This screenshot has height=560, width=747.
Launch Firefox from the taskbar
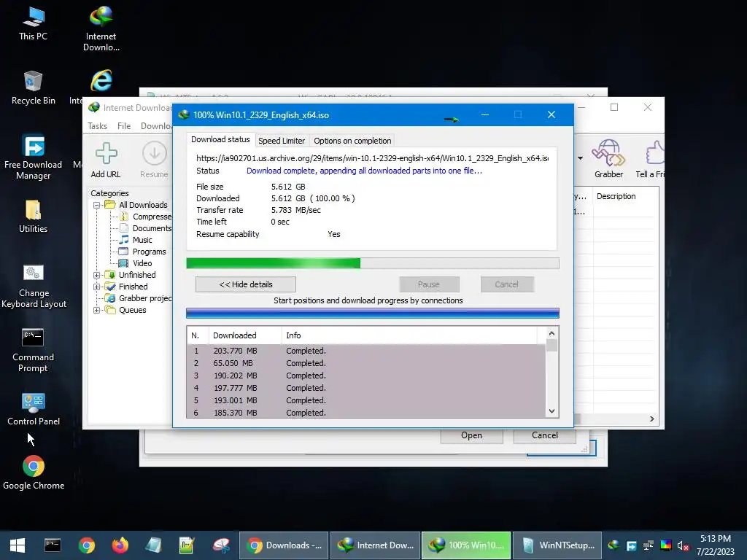120,545
